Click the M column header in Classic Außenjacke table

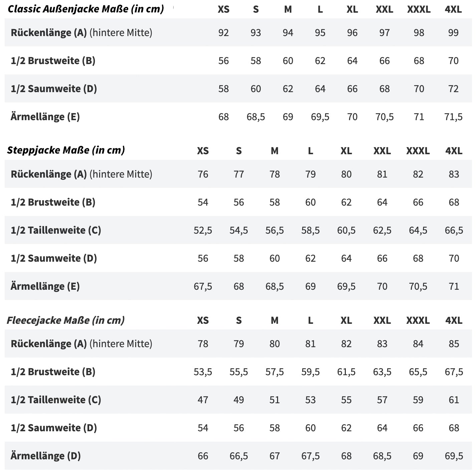[288, 9]
